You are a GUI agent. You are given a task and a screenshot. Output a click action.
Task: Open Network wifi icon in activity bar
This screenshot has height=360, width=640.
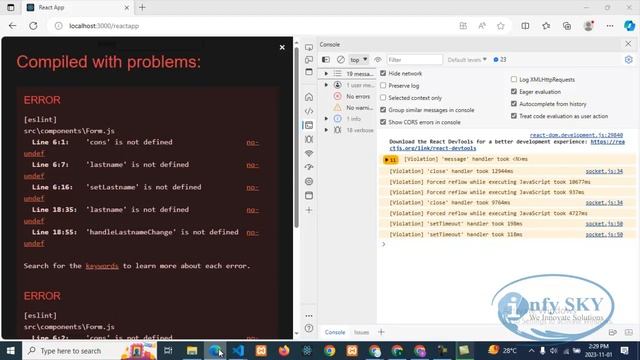point(309,153)
